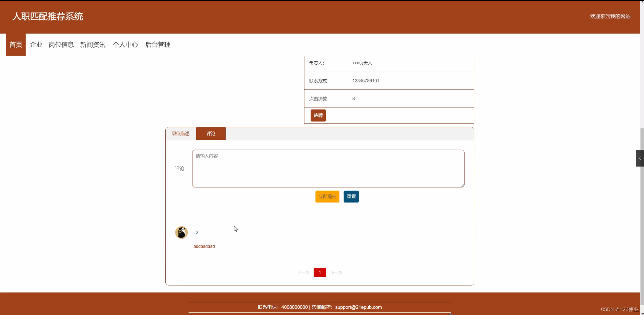The image size is (644, 315).
Task: Click inside the 请输入内容 comment box
Action: pyautogui.click(x=328, y=168)
